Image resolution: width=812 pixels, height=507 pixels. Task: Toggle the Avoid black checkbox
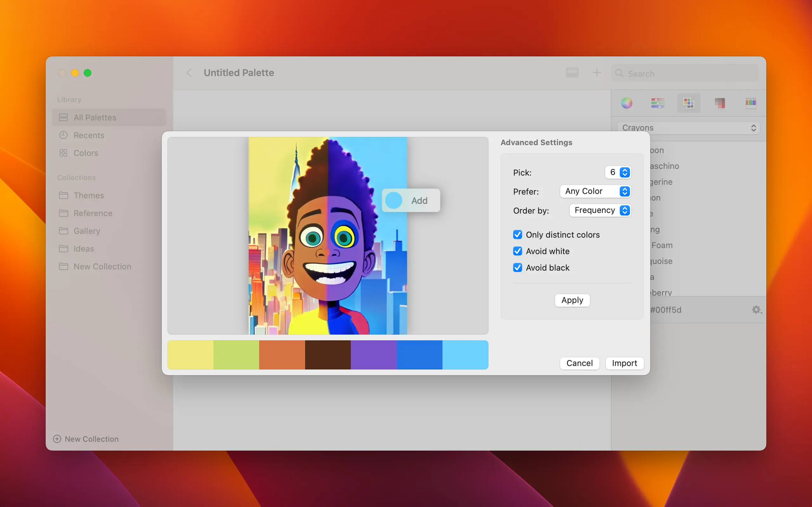517,267
